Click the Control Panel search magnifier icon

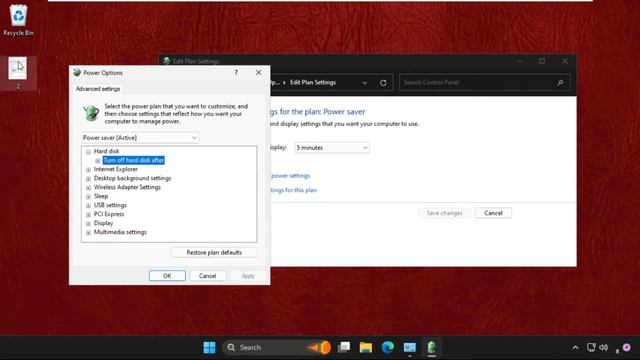[x=560, y=82]
